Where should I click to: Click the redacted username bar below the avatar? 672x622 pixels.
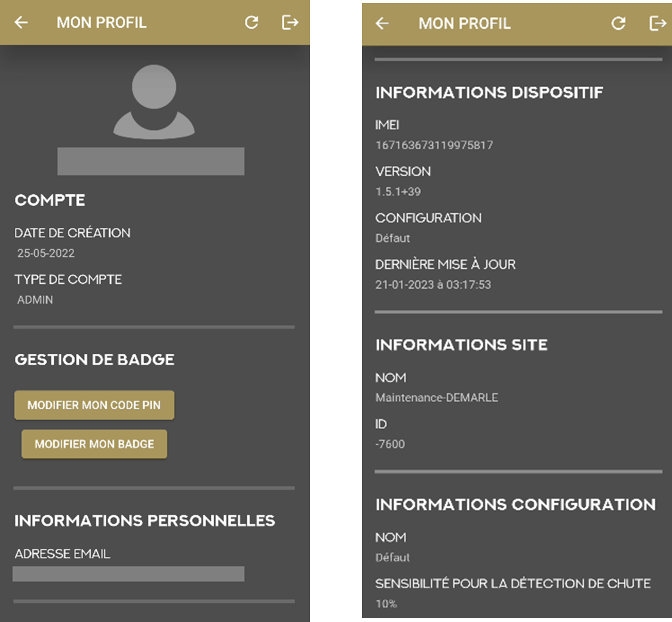151,161
